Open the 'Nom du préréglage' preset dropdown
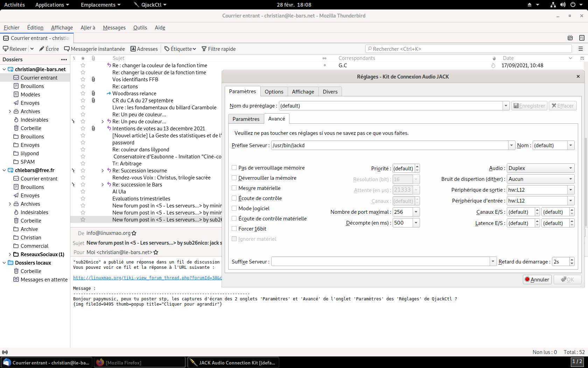This screenshot has height=368, width=588. coord(506,106)
